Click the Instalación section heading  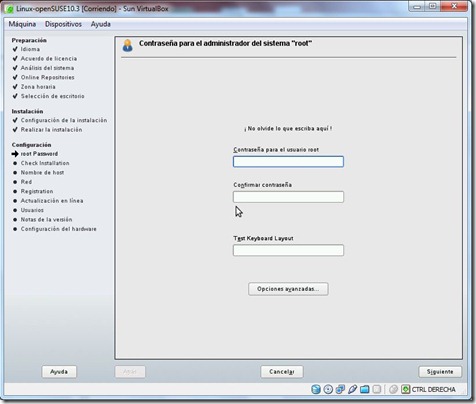[x=27, y=111]
